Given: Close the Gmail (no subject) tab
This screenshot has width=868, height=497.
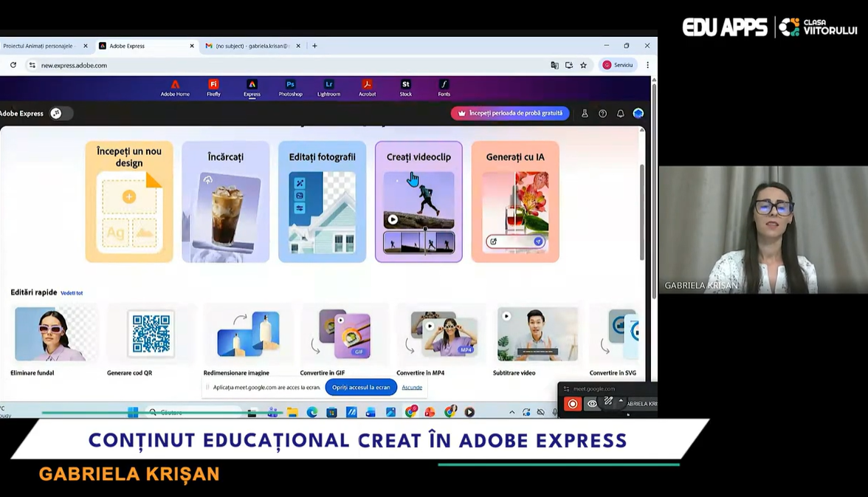Looking at the screenshot, I should [x=298, y=46].
